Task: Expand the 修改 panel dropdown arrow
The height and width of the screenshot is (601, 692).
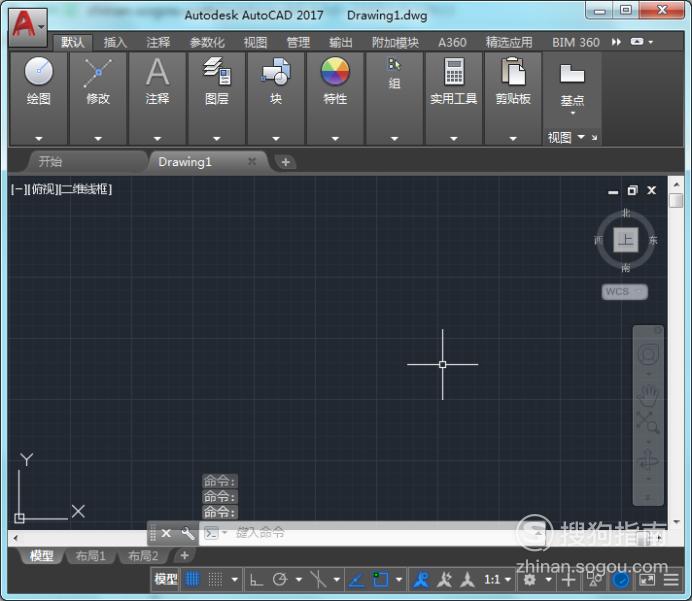Action: tap(98, 139)
